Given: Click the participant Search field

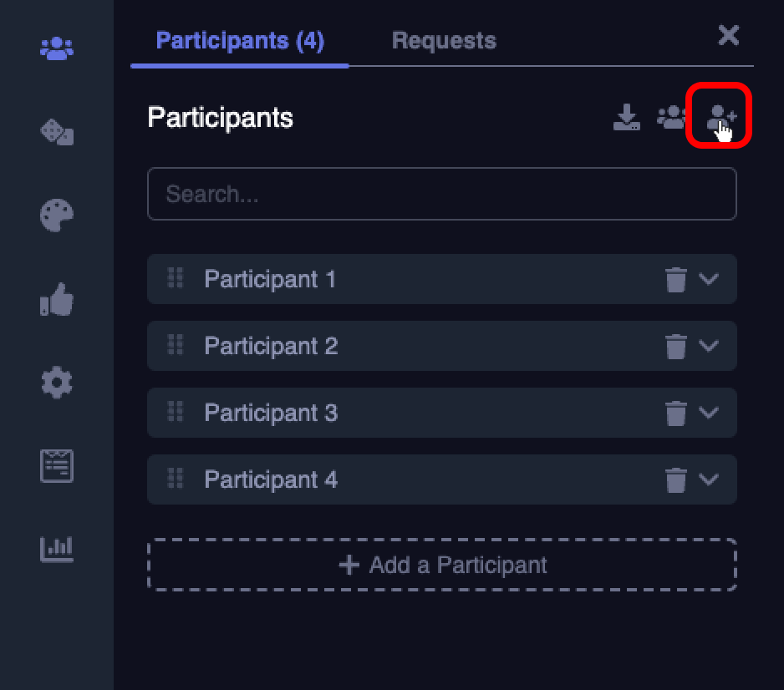Looking at the screenshot, I should (x=442, y=195).
